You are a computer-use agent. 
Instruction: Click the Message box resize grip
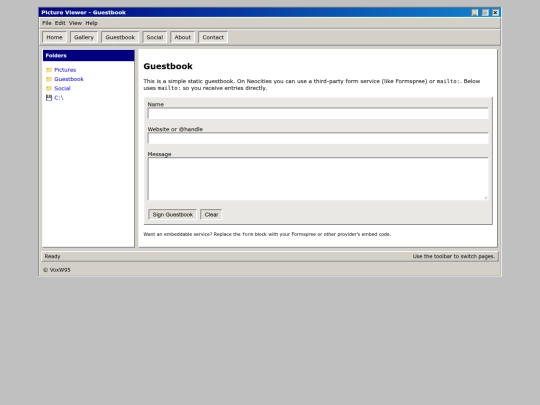pyautogui.click(x=486, y=197)
